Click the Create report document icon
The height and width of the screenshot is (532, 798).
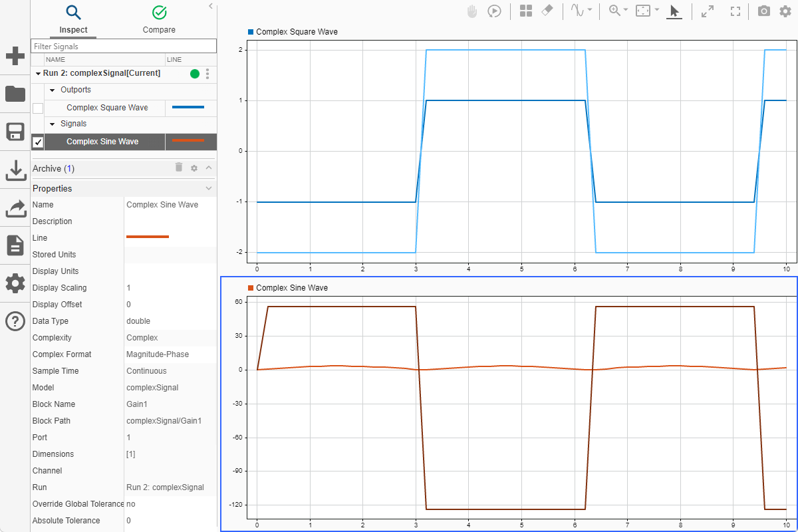15,245
